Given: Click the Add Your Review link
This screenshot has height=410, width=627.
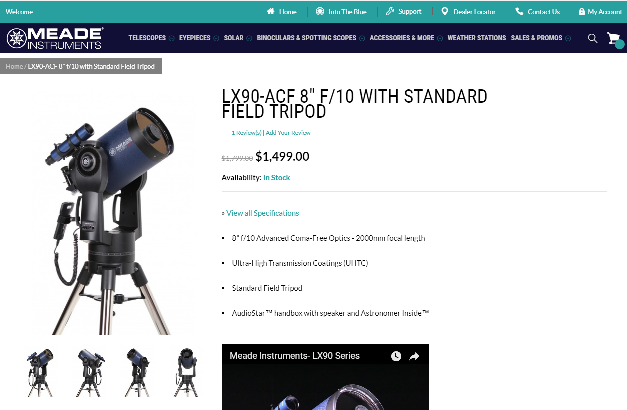Looking at the screenshot, I should tap(288, 133).
